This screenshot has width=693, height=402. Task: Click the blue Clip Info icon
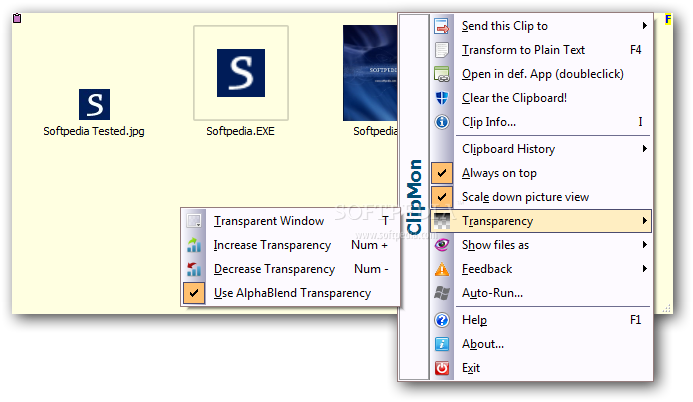click(x=442, y=122)
